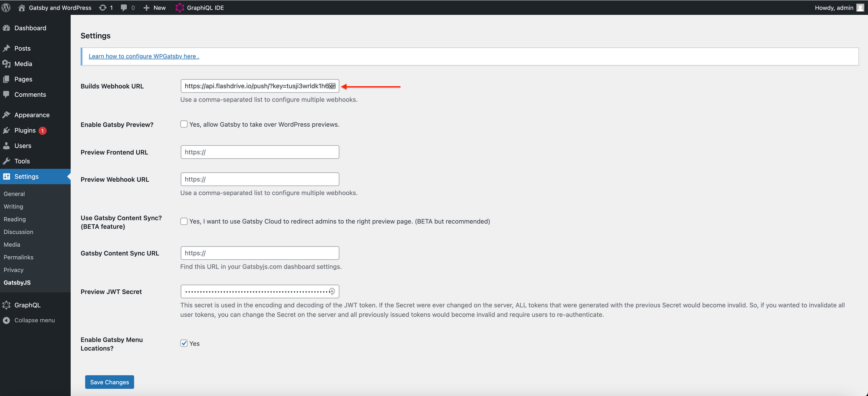Open the Gatsby and WordPress home icon
Viewport: 868px width, 396px height.
(21, 8)
